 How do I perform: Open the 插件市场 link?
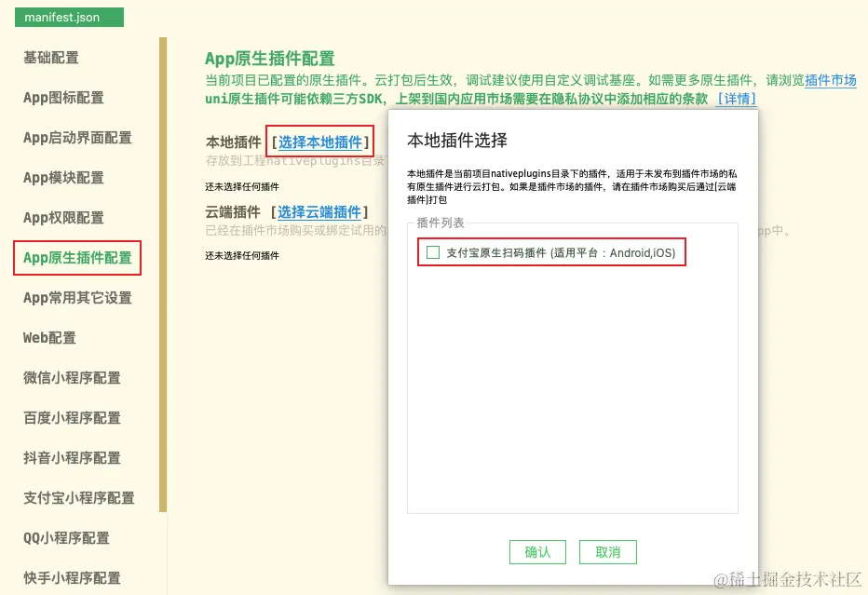coord(830,80)
